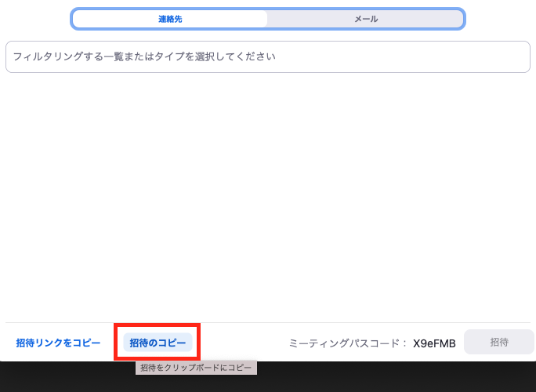The width and height of the screenshot is (536, 392).
Task: Click the segmented control's メール side
Action: pyautogui.click(x=366, y=19)
